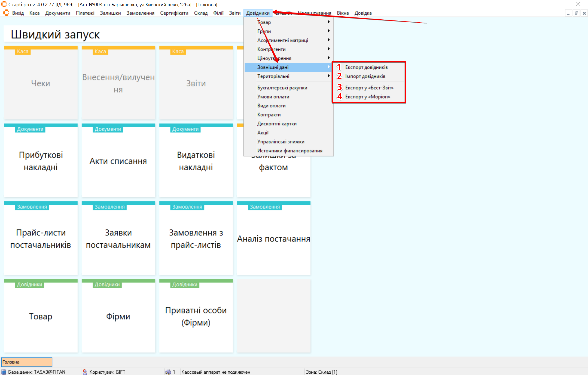Open the Товар quick-launch tile
This screenshot has height=375, width=588.
[x=41, y=316]
